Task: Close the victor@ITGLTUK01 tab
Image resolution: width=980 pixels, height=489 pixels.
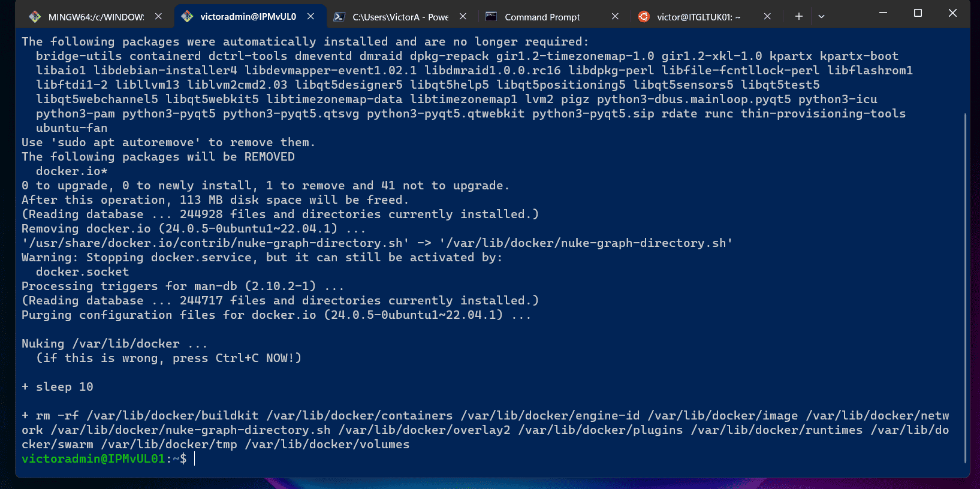Action: tap(767, 17)
